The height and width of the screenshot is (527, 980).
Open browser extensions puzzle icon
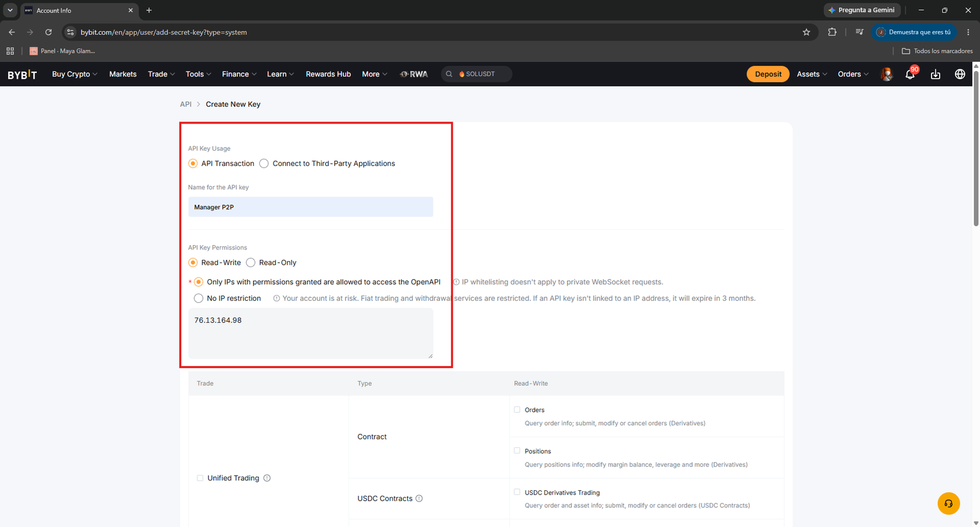point(832,32)
